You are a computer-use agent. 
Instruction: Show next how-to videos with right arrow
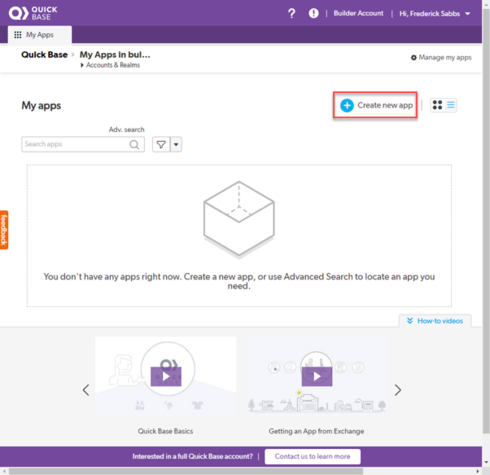click(x=398, y=390)
